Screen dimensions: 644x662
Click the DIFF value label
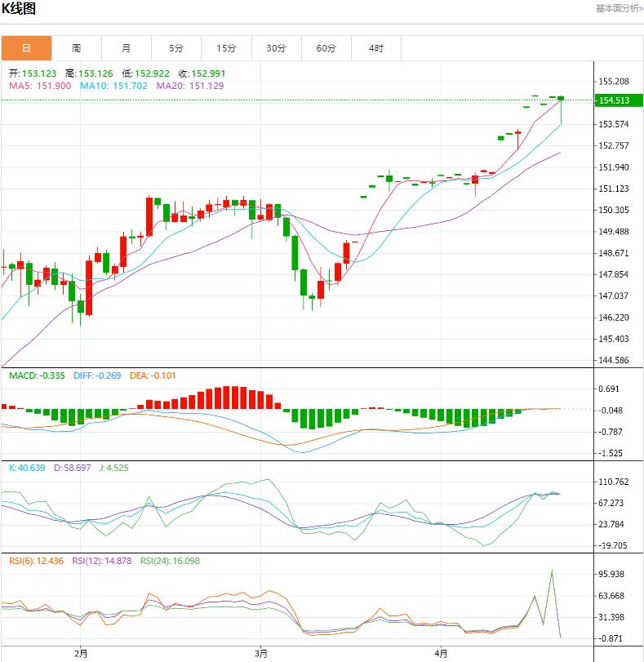(x=97, y=375)
